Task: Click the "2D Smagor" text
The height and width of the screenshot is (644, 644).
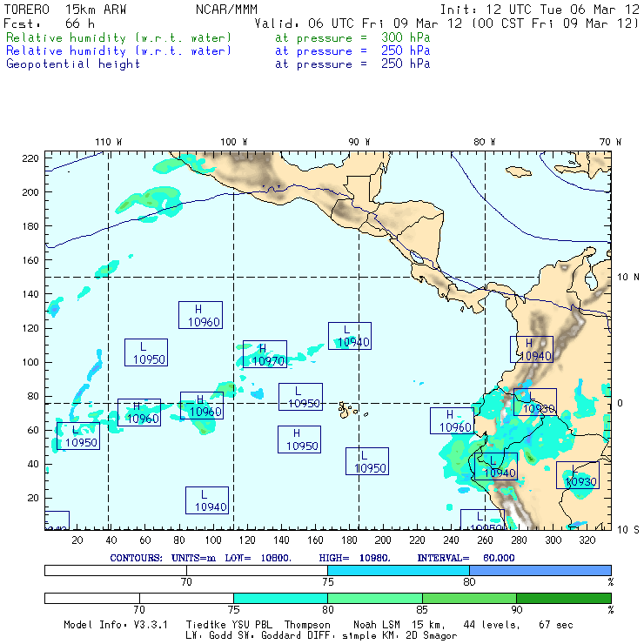Action: tap(432, 636)
